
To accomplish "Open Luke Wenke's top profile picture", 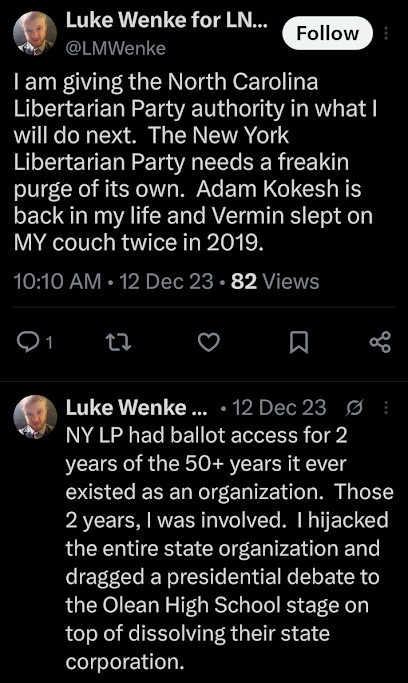I will pos(35,33).
